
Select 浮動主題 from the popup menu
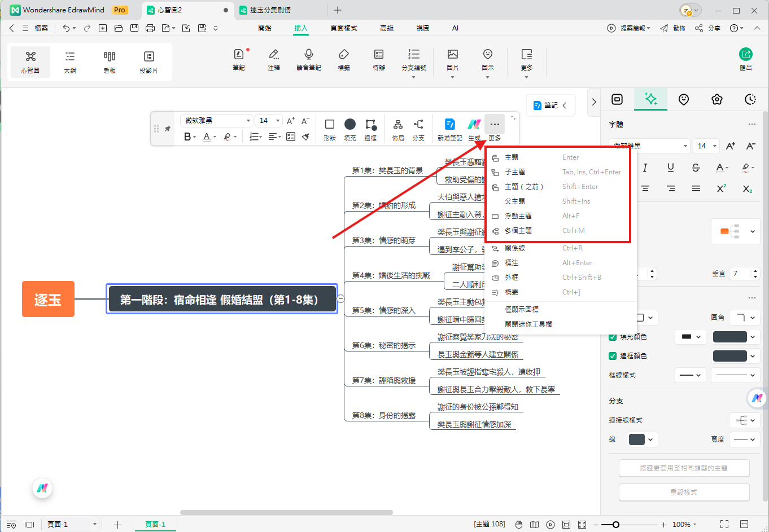tap(518, 216)
